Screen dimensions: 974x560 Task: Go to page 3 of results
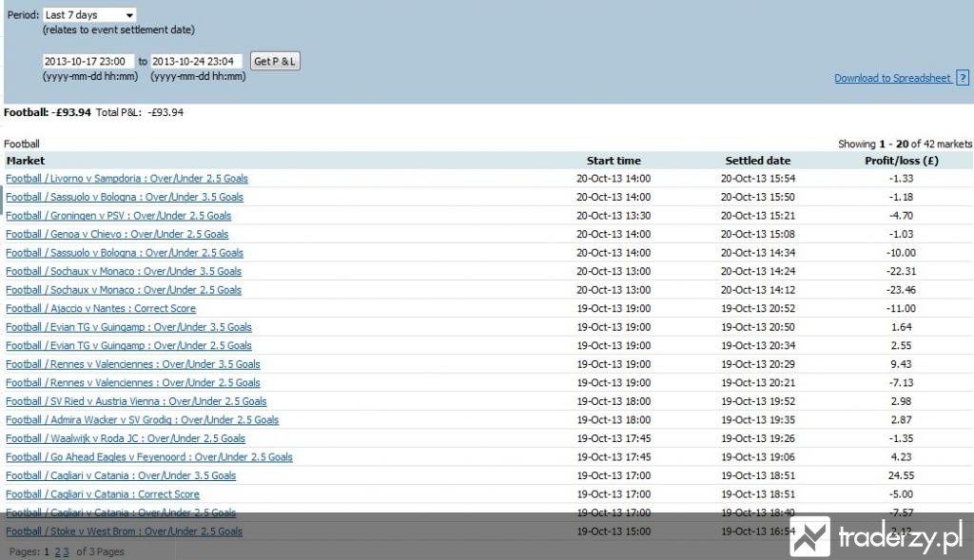point(66,552)
